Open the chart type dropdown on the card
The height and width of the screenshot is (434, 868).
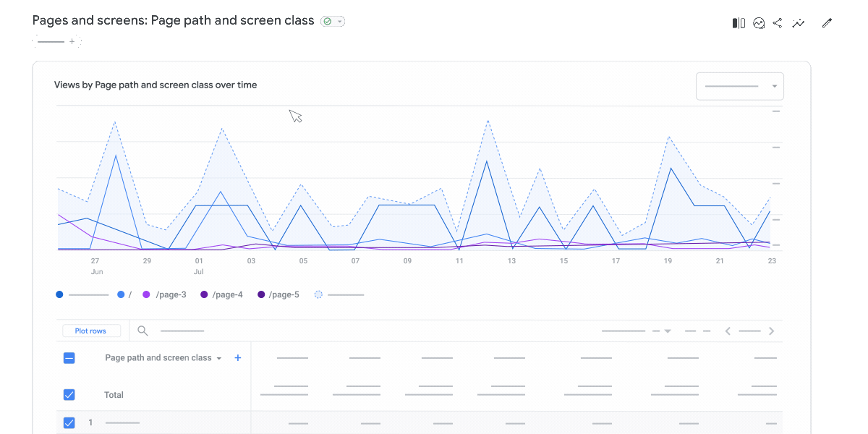pos(739,85)
